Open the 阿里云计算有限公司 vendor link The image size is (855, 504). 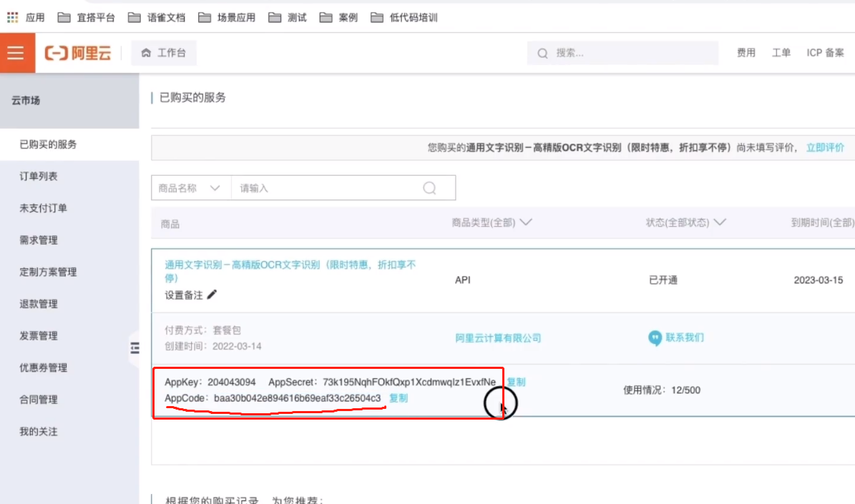click(498, 338)
